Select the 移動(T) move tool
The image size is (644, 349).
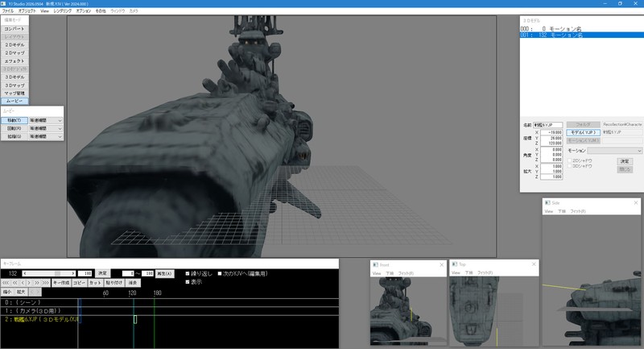click(x=14, y=120)
